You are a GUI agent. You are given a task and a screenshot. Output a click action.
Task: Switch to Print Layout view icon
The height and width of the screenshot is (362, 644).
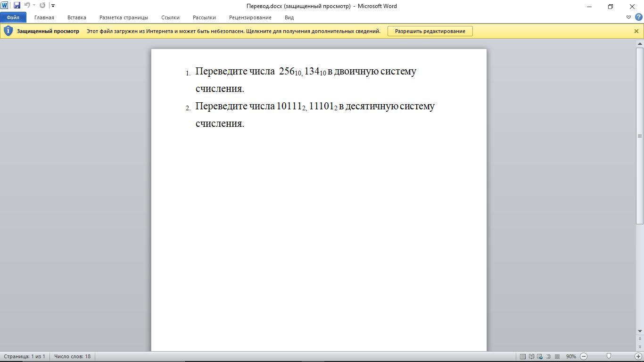[x=523, y=356]
